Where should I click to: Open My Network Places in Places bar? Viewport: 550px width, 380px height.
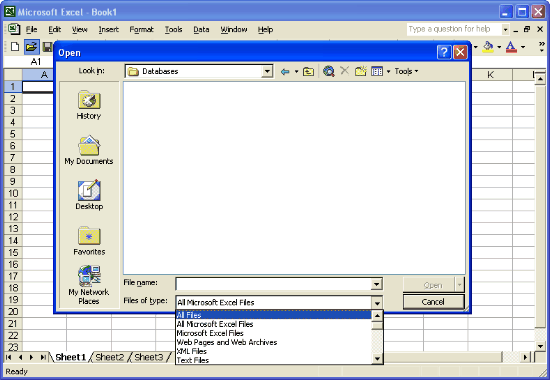[89, 285]
